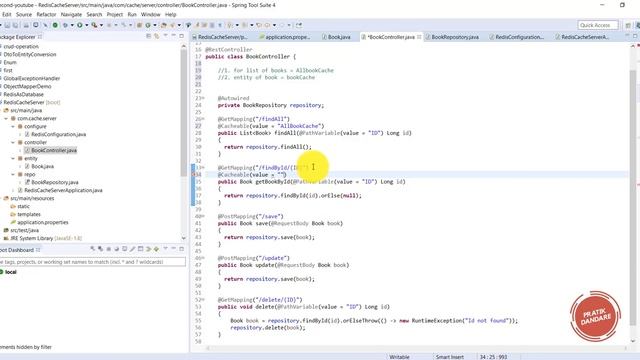Viewport: 640px width, 360px height.
Task: Collapse the configure package node
Action: point(13,127)
